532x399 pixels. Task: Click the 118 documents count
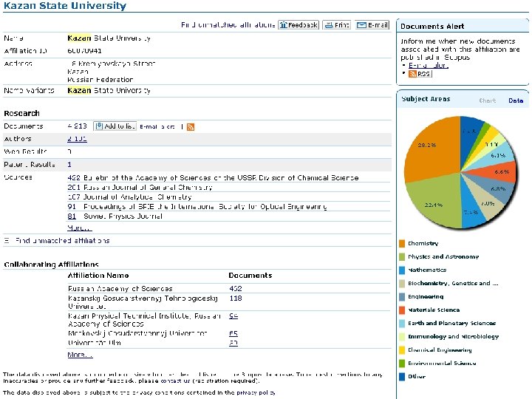236,299
